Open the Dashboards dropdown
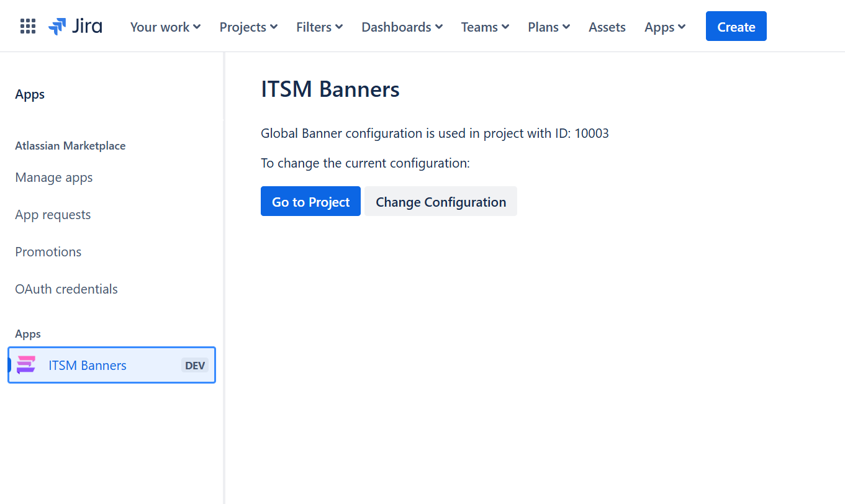Image resolution: width=845 pixels, height=504 pixels. 402,27
